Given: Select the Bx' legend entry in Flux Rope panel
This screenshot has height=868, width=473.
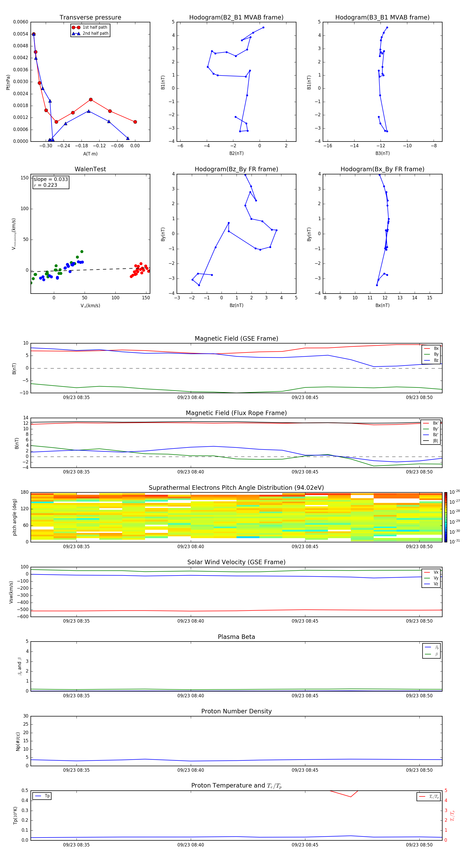Looking at the screenshot, I should pyautogui.click(x=431, y=423).
